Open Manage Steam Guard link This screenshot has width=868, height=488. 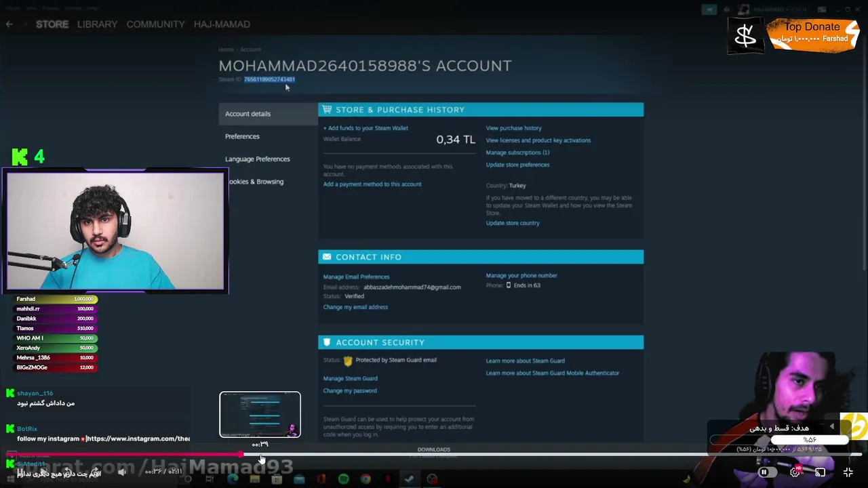click(351, 378)
